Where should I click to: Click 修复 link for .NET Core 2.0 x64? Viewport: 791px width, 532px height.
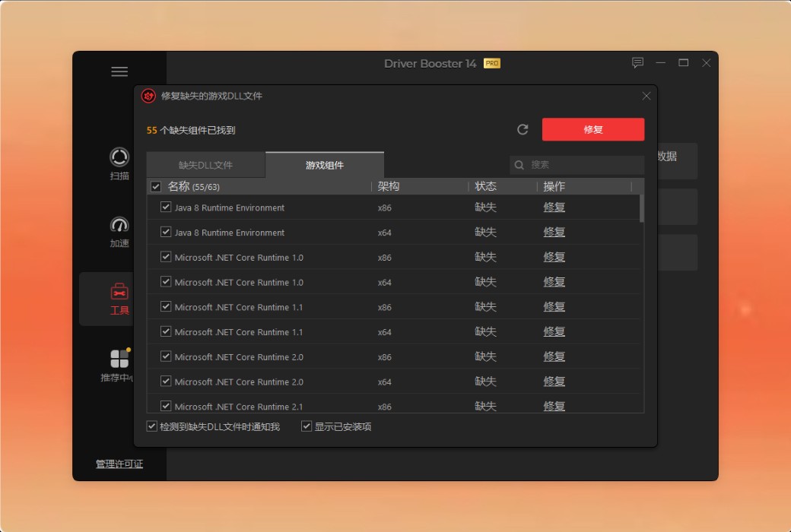point(554,382)
